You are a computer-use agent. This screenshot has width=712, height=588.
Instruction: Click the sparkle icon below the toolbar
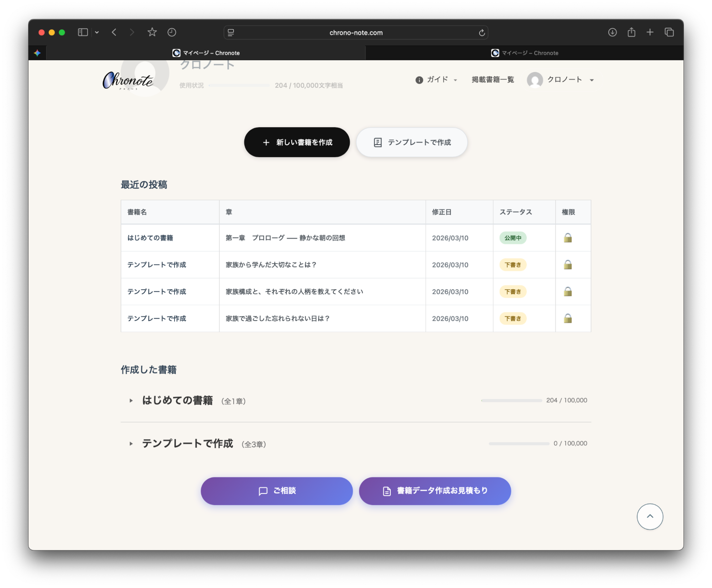click(x=38, y=53)
